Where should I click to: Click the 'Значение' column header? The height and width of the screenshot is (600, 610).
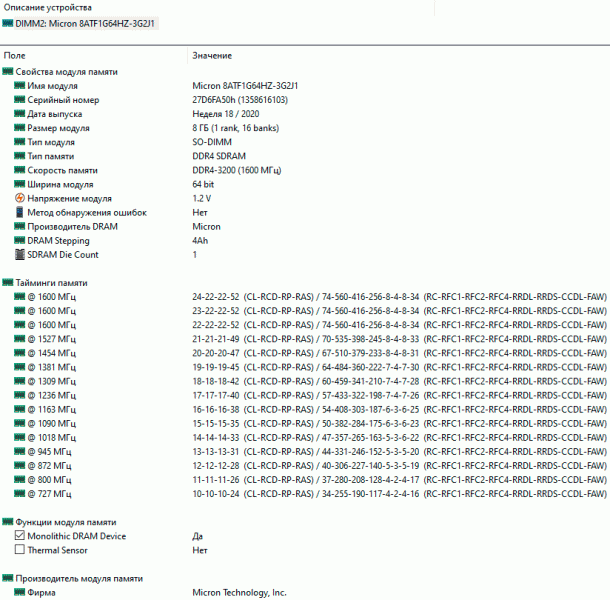coord(212,56)
